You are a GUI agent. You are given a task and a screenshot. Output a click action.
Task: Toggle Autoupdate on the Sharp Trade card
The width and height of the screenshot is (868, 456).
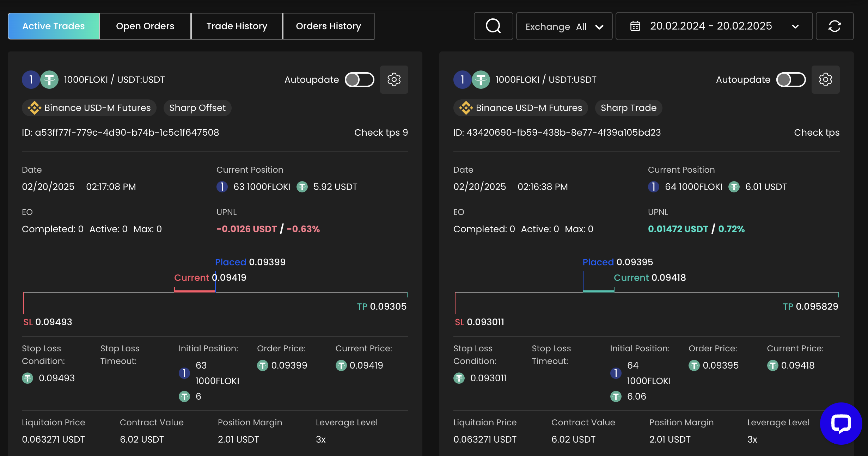(791, 80)
